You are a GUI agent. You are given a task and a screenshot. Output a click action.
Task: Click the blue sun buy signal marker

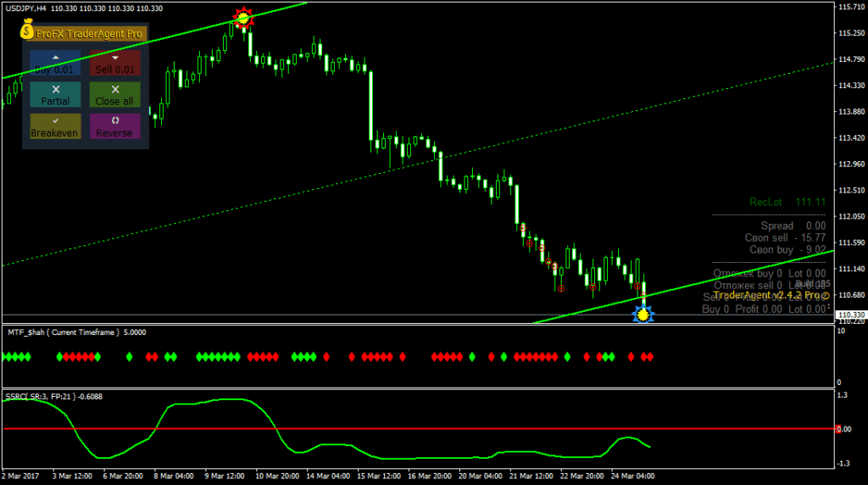point(643,315)
